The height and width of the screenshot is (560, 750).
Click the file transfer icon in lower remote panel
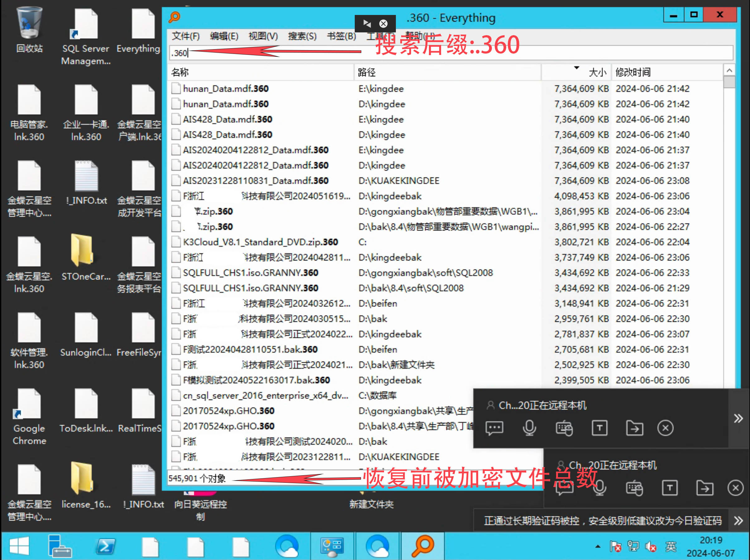(704, 488)
